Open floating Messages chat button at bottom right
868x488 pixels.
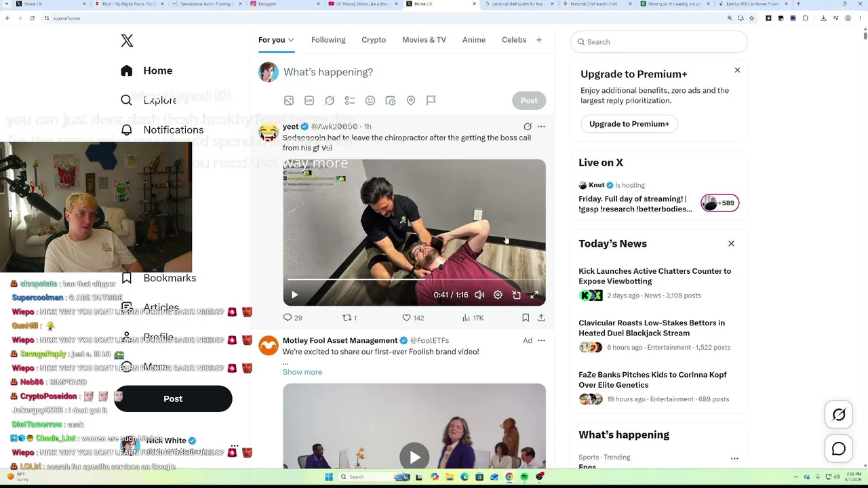coord(839,449)
